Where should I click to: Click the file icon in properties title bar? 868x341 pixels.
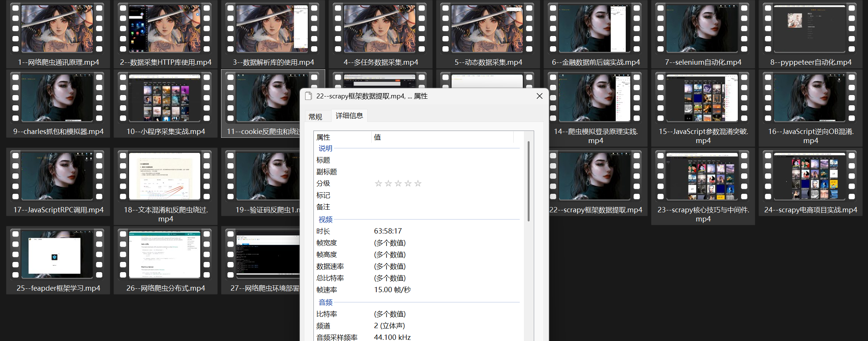[309, 96]
